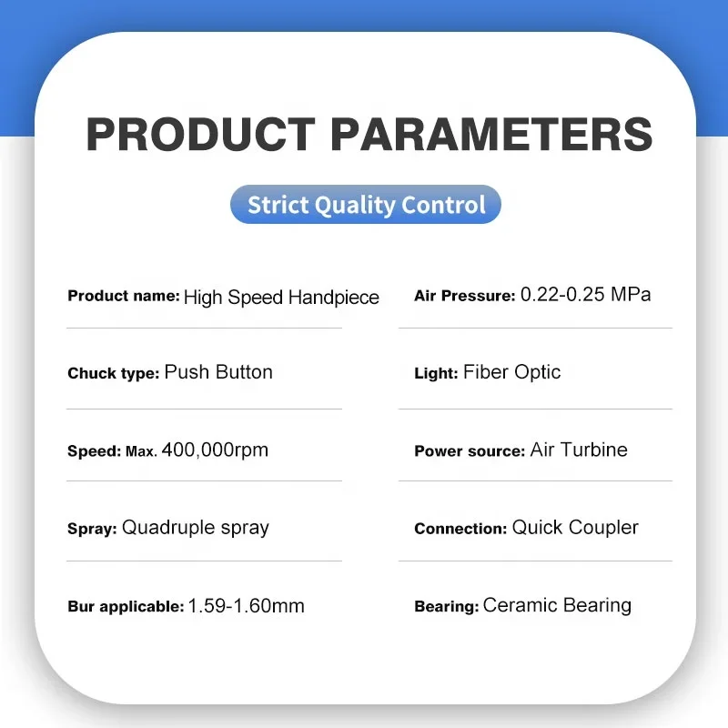Image resolution: width=728 pixels, height=728 pixels.
Task: Click the 0.22-0.25 MPa value
Action: tap(585, 295)
